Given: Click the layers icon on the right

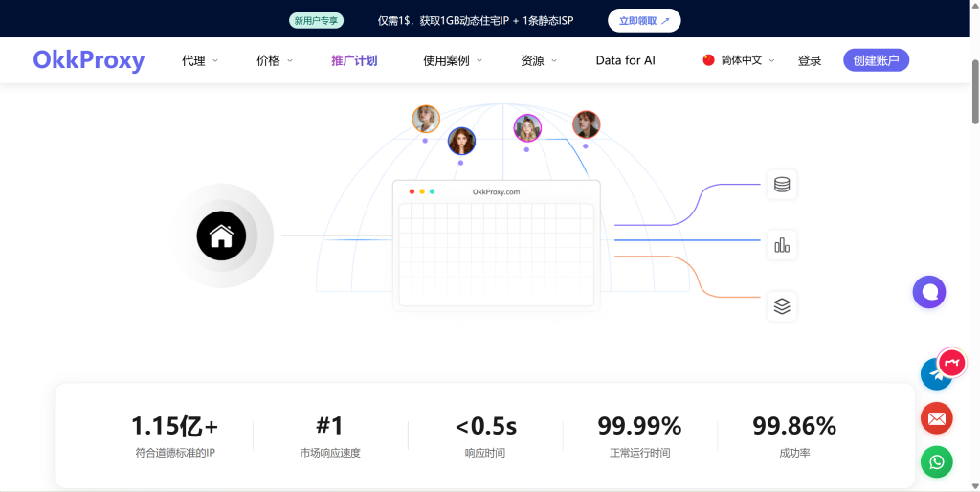Looking at the screenshot, I should coord(782,306).
